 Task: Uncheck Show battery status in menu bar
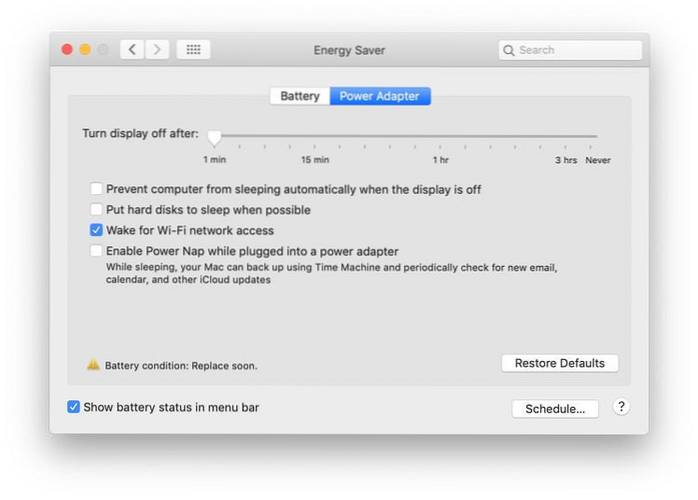[x=74, y=407]
